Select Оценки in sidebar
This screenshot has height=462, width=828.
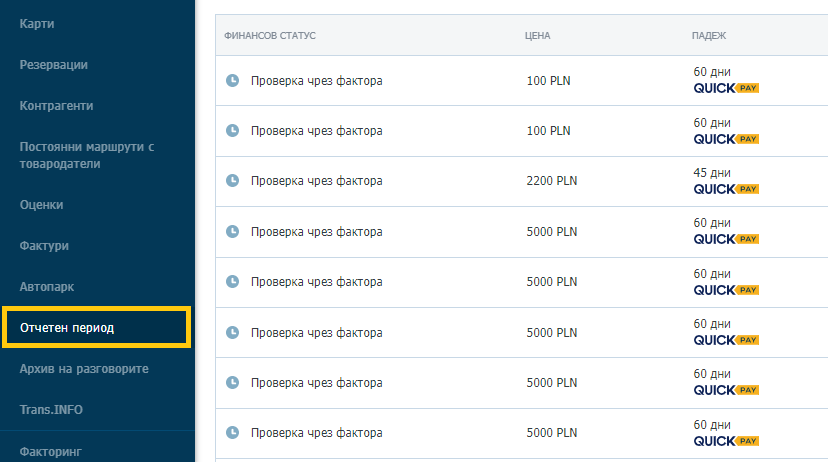(x=41, y=205)
